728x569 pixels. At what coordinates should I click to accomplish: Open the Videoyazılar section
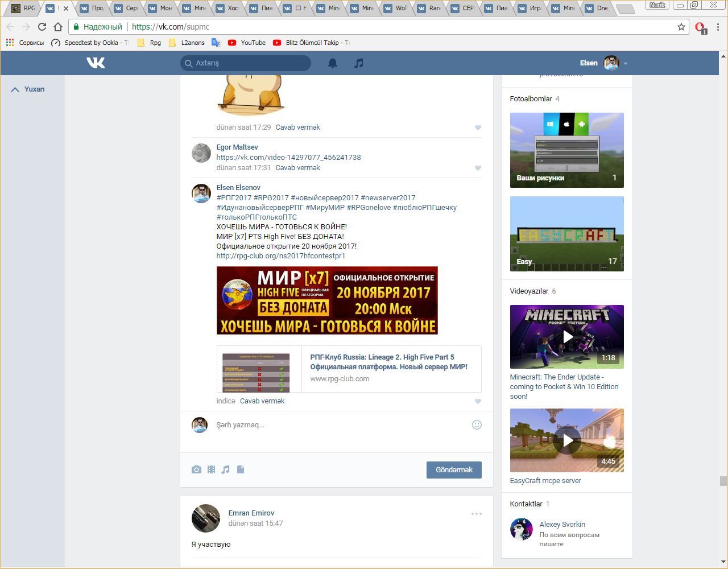(x=529, y=291)
